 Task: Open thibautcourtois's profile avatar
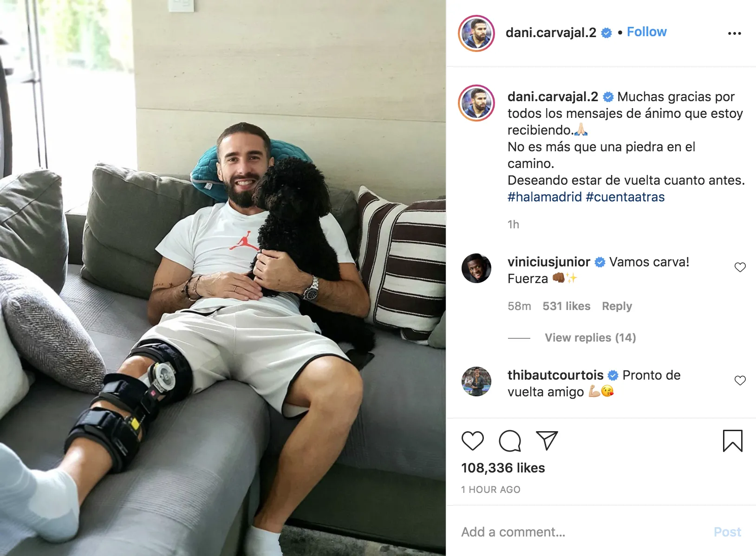[x=476, y=381]
